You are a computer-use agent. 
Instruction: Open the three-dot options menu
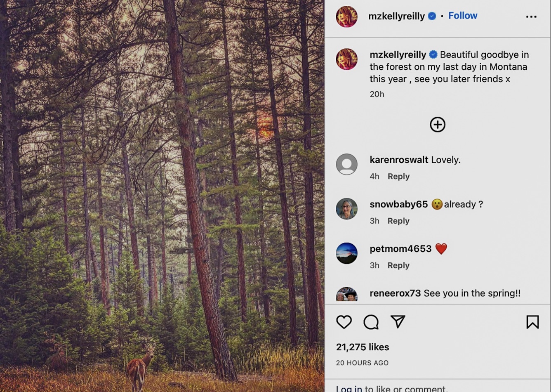(532, 16)
